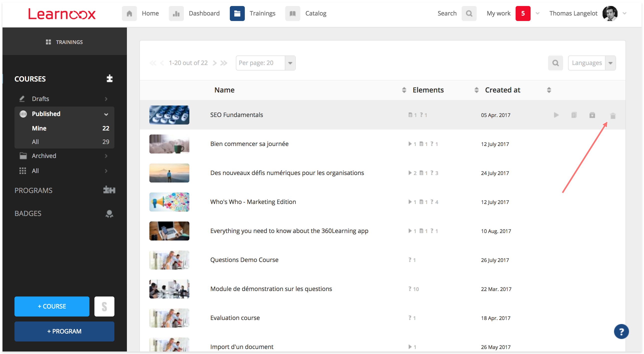This screenshot has height=354, width=644.
Task: Open the Languages filter dropdown
Action: tap(592, 63)
